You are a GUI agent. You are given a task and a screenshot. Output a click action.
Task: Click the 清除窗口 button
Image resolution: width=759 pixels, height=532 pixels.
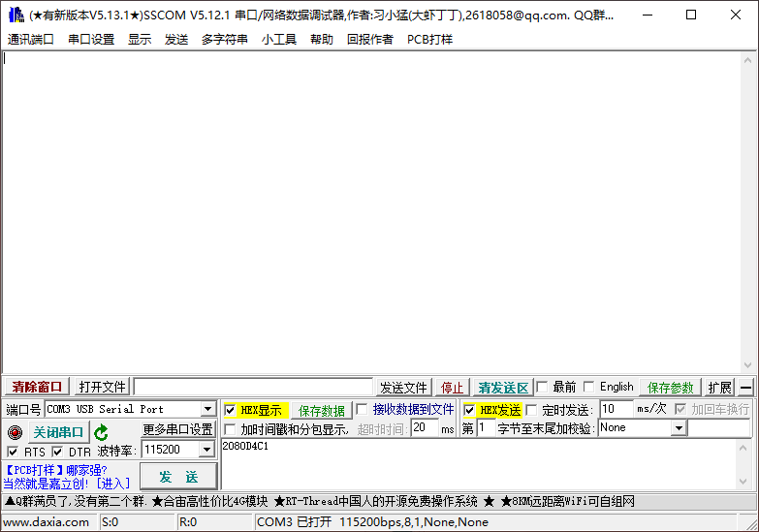click(x=37, y=387)
